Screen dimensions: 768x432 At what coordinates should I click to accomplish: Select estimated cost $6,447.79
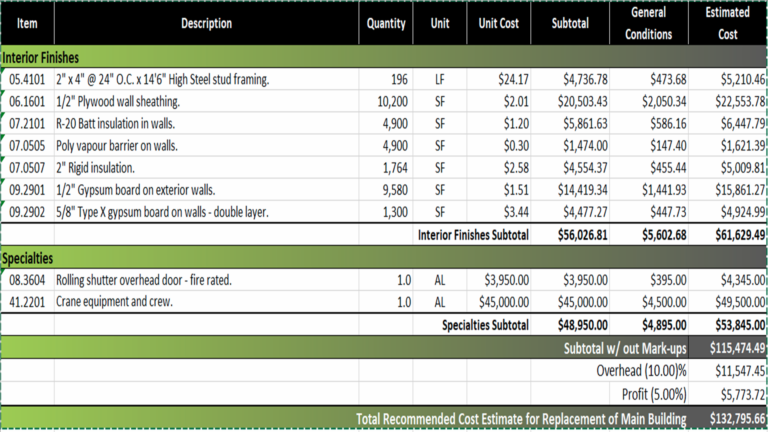click(742, 123)
